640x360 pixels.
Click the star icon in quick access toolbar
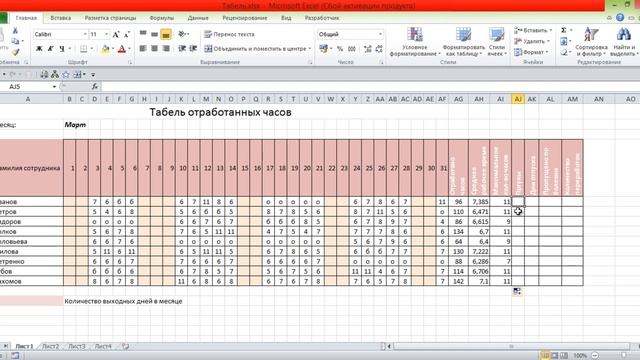pos(66,74)
